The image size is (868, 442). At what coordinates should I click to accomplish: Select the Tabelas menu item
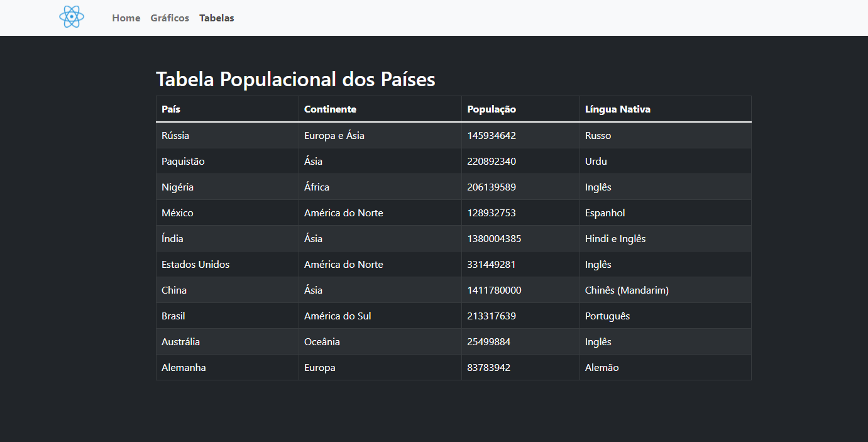pyautogui.click(x=216, y=18)
